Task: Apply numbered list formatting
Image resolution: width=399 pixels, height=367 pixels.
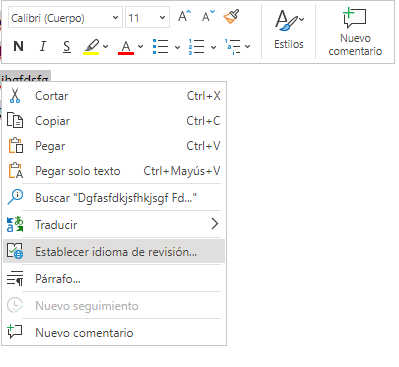Action: tap(197, 46)
